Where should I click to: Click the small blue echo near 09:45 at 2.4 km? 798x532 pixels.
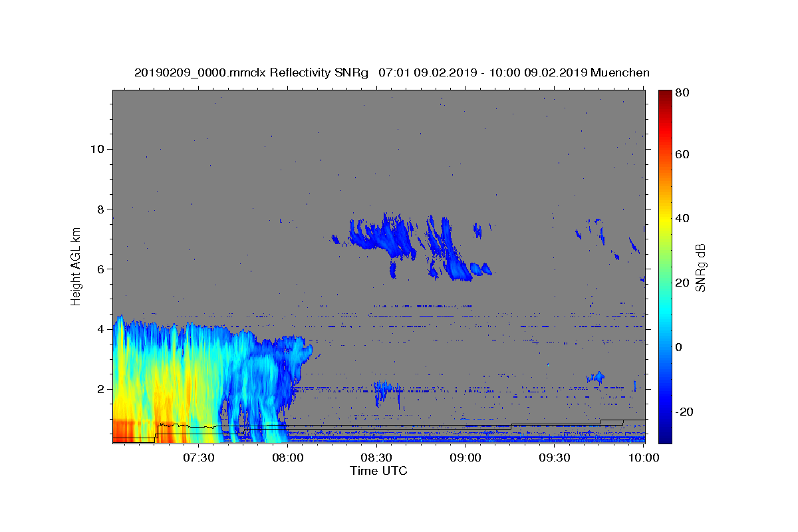(x=597, y=377)
